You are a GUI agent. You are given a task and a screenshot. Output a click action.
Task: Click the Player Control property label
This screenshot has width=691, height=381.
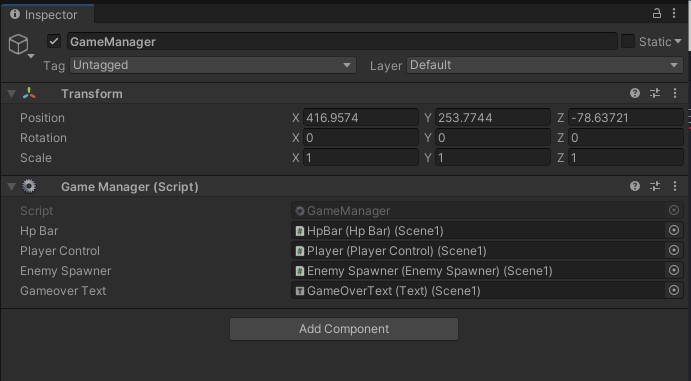coord(60,251)
